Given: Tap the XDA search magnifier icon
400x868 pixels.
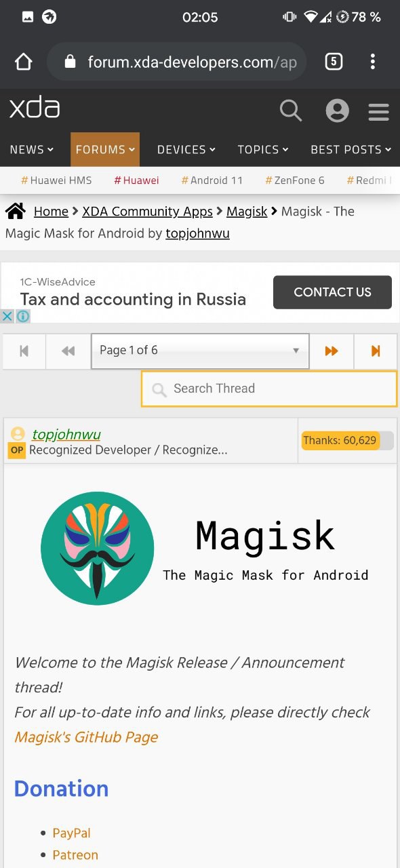Looking at the screenshot, I should [291, 110].
